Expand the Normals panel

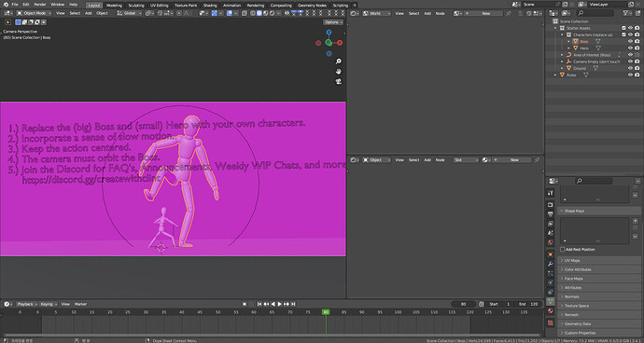point(599,296)
